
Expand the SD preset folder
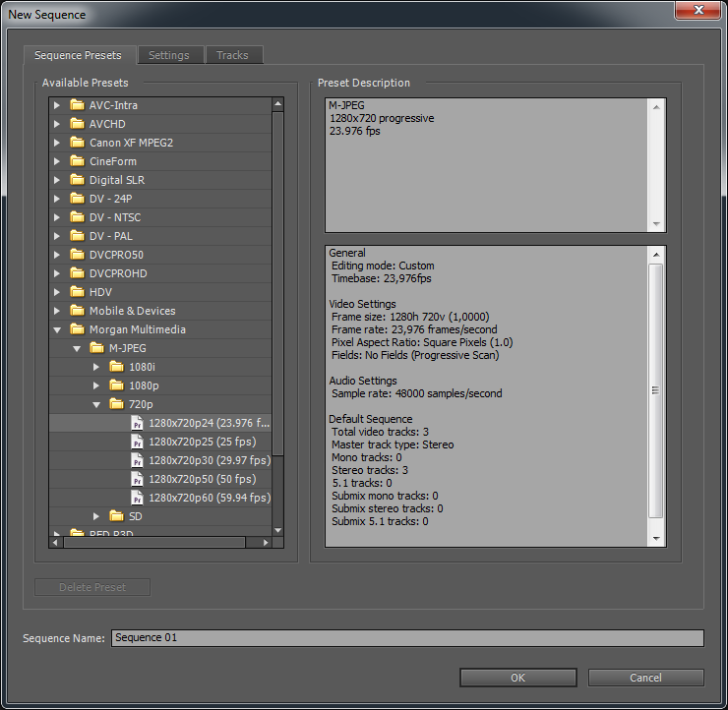(95, 516)
